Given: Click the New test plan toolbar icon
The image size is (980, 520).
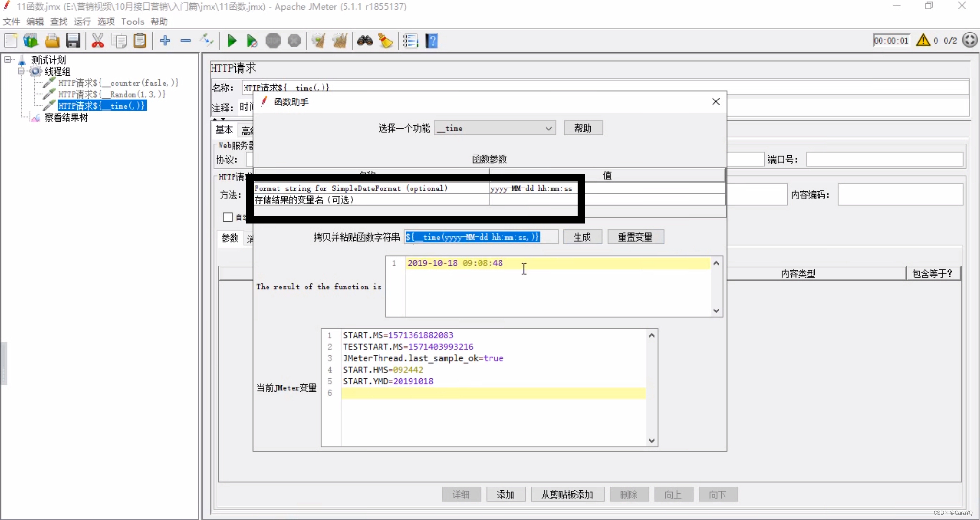Looking at the screenshot, I should point(11,41).
